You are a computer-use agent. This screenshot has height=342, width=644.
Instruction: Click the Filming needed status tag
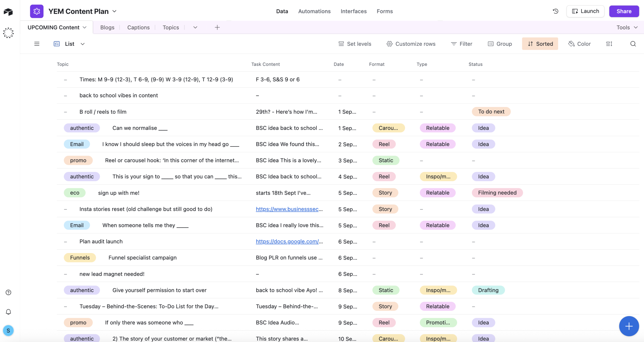point(497,193)
